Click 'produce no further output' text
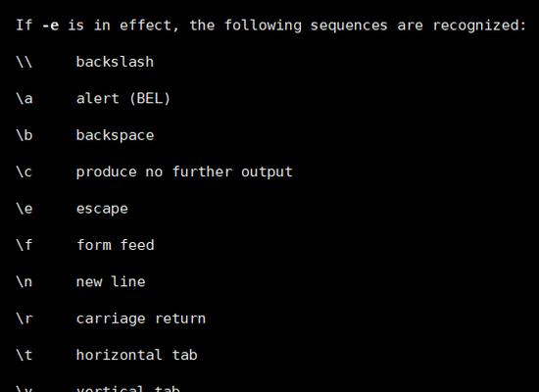This screenshot has height=392, width=539. (x=184, y=171)
